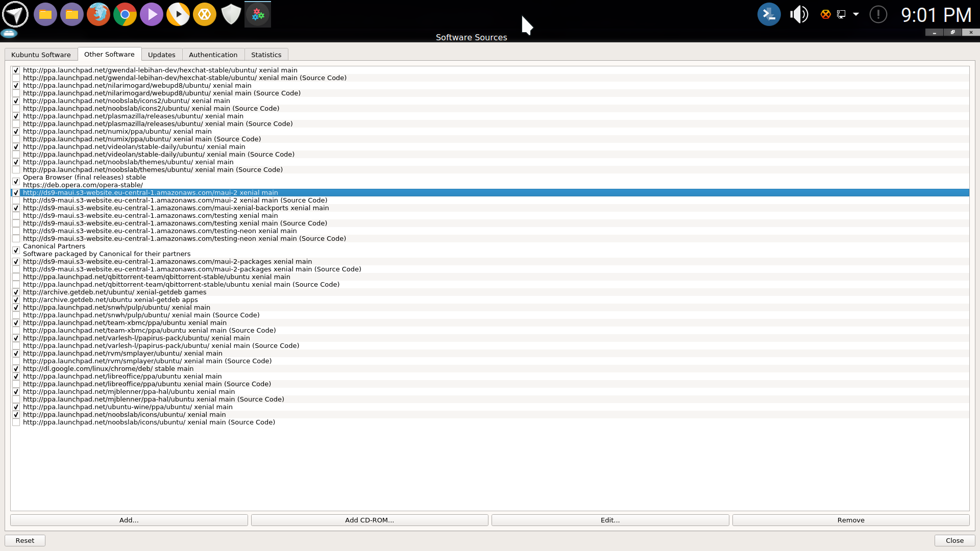Enable qbittorrent-stable xenial main source
980x551 pixels.
click(x=16, y=277)
